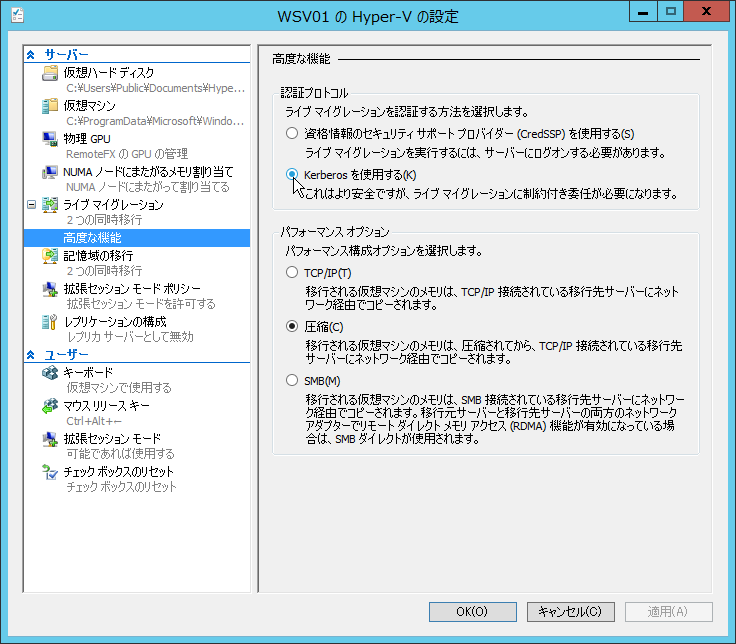Image resolution: width=736 pixels, height=644 pixels.
Task: Click the RemoteFX の GPU の管理 text
Action: (127, 154)
